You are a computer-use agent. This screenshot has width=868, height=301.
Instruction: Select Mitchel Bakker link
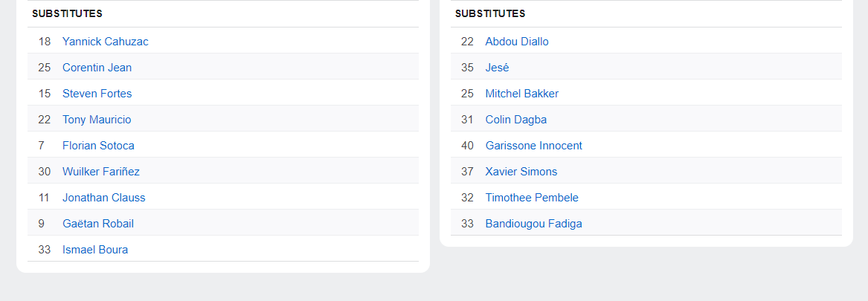tap(521, 94)
